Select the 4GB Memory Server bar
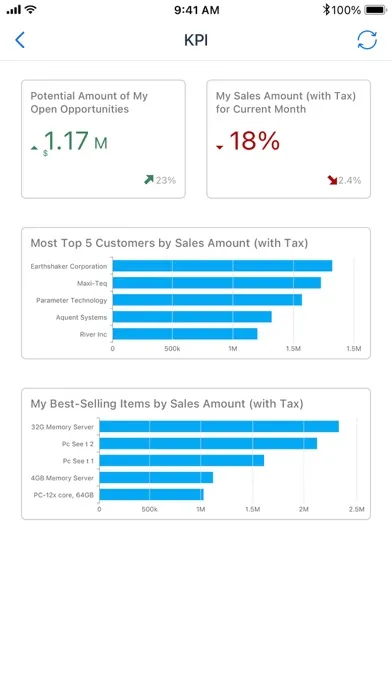The height and width of the screenshot is (696, 392). click(156, 478)
